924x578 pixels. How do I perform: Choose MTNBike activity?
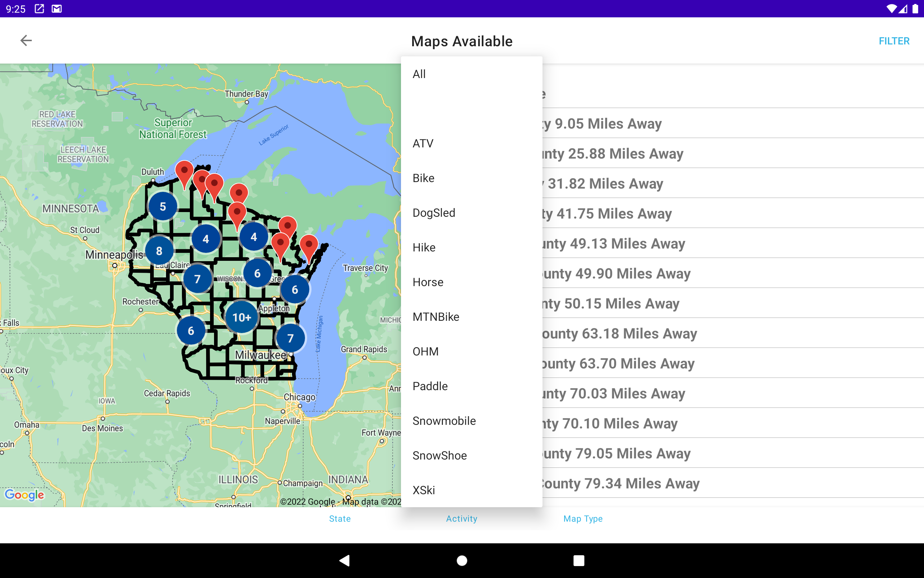click(x=471, y=317)
